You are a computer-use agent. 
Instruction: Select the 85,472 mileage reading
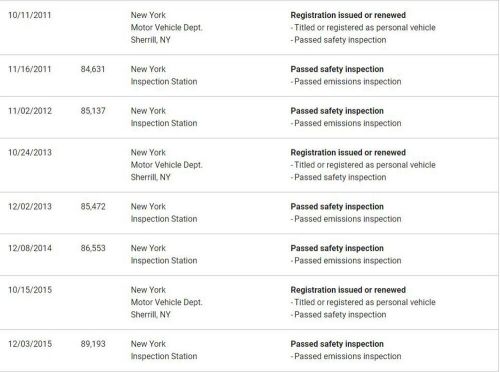point(93,207)
